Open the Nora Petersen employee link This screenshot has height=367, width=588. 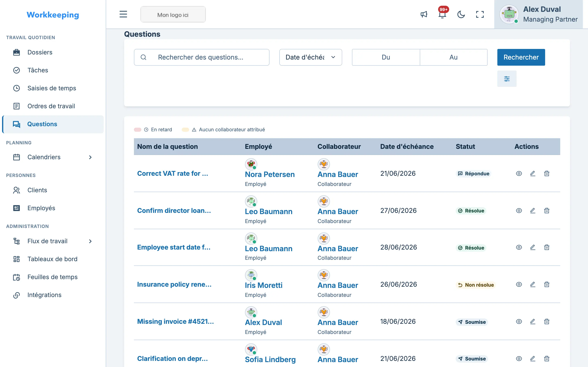pos(270,174)
